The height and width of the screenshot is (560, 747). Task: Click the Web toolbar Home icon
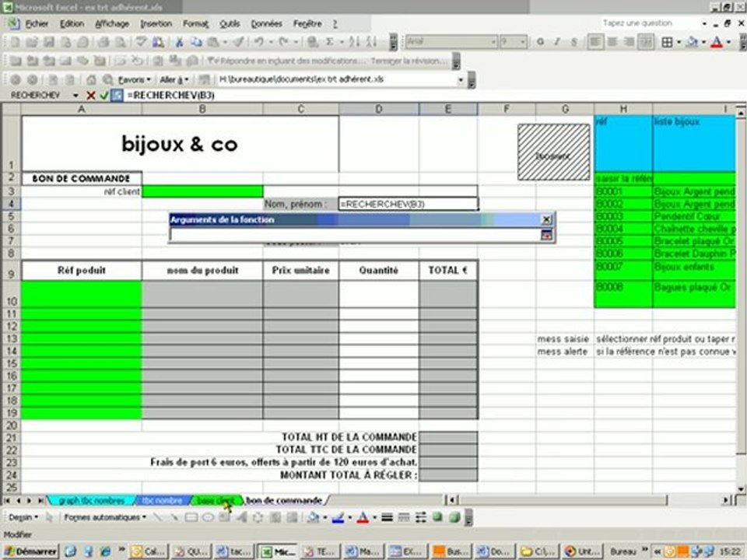[x=91, y=79]
